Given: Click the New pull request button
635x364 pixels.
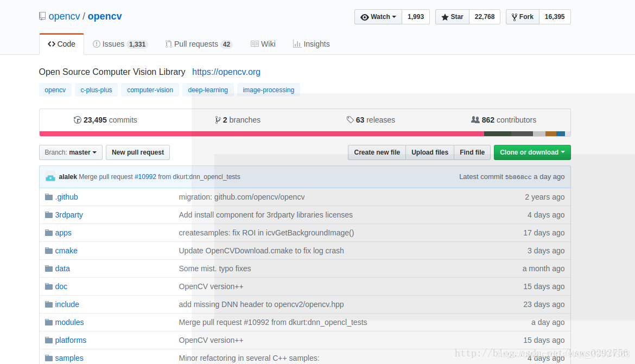Looking at the screenshot, I should 138,152.
